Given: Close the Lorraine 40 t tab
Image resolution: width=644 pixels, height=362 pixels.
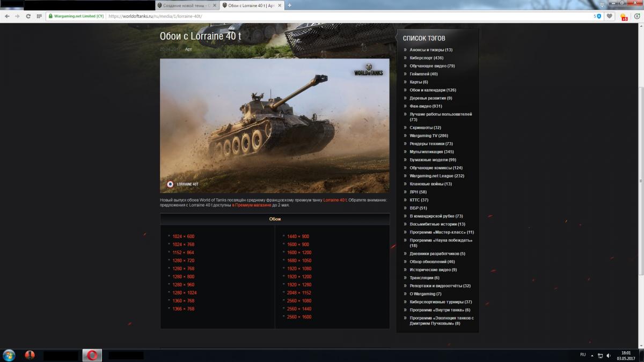Looking at the screenshot, I should pos(280,5).
